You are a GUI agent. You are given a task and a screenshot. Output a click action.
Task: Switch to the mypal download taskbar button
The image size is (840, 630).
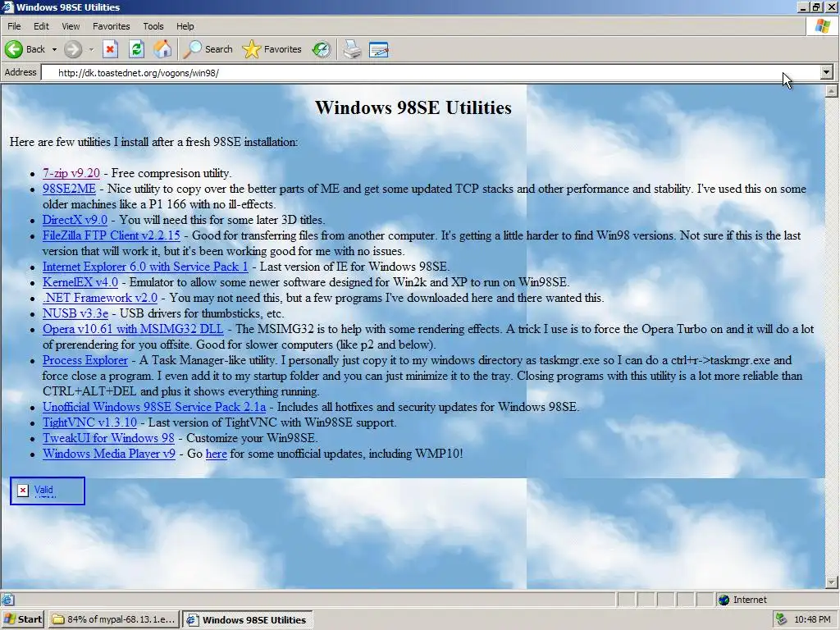coord(114,619)
